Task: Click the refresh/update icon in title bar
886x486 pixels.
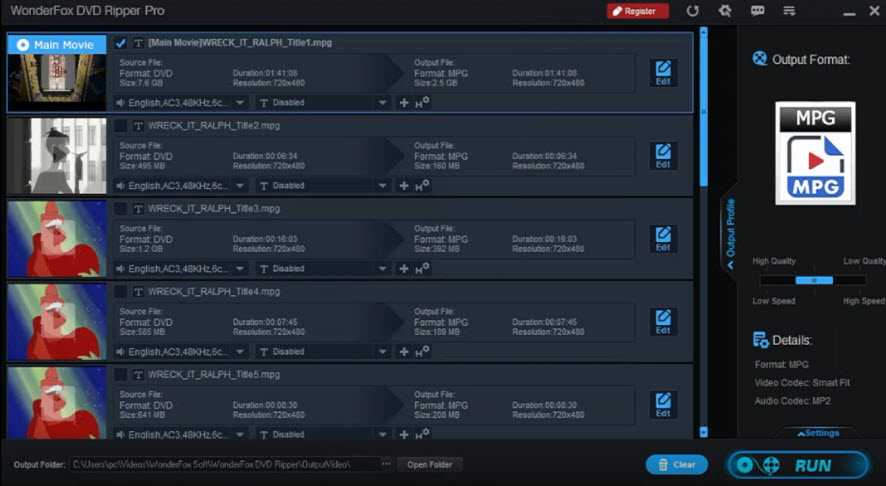Action: (x=693, y=11)
